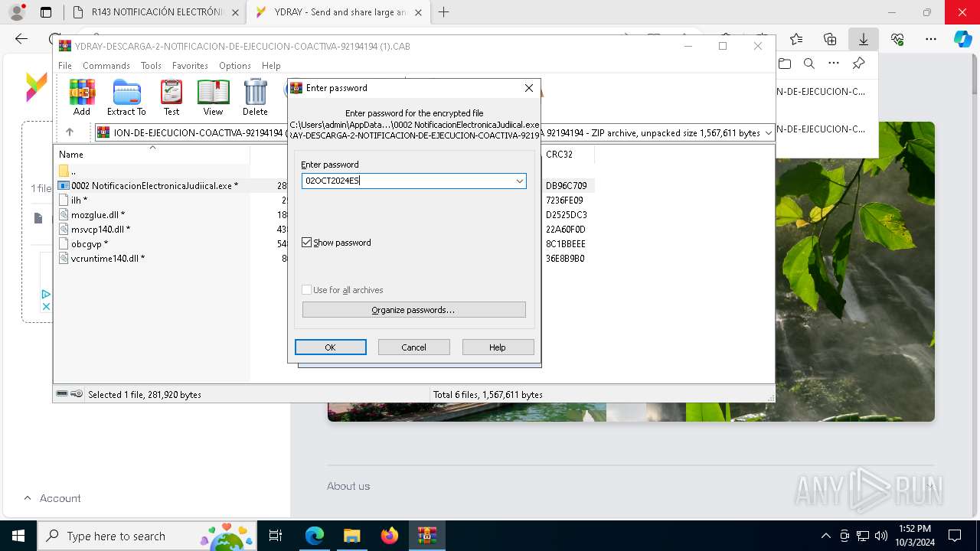Search downloads magnifier icon
The width and height of the screenshot is (980, 551).
[x=809, y=64]
